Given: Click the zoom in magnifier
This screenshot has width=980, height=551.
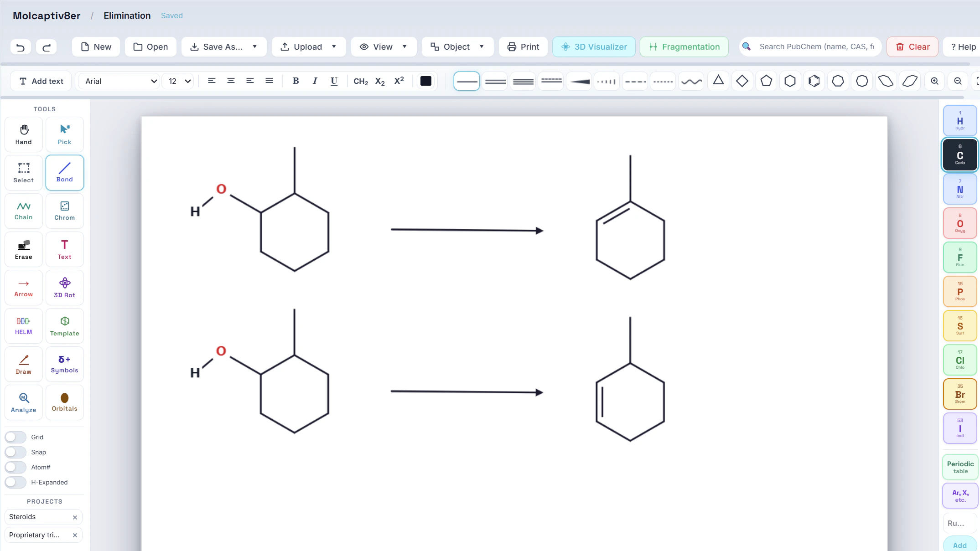Looking at the screenshot, I should point(934,81).
